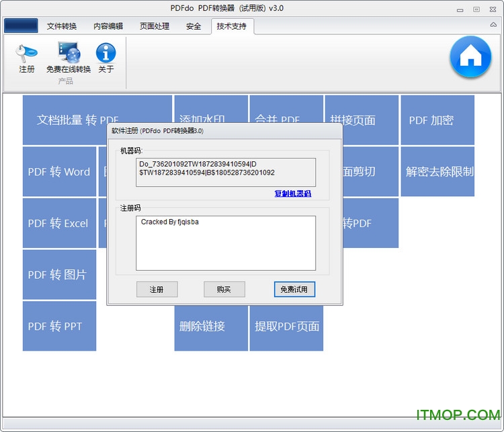Open the 合并 PDF tile
This screenshot has height=432, width=504.
(x=286, y=109)
